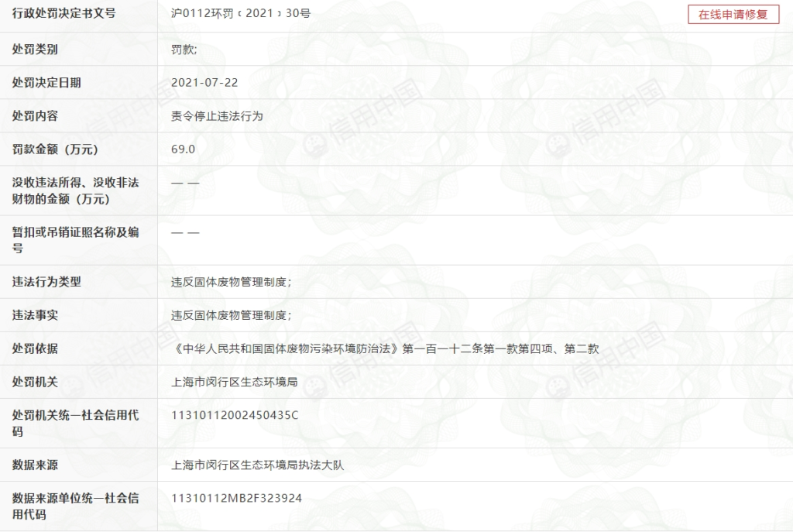Click the credit code 11310112002450435C

[x=235, y=416]
